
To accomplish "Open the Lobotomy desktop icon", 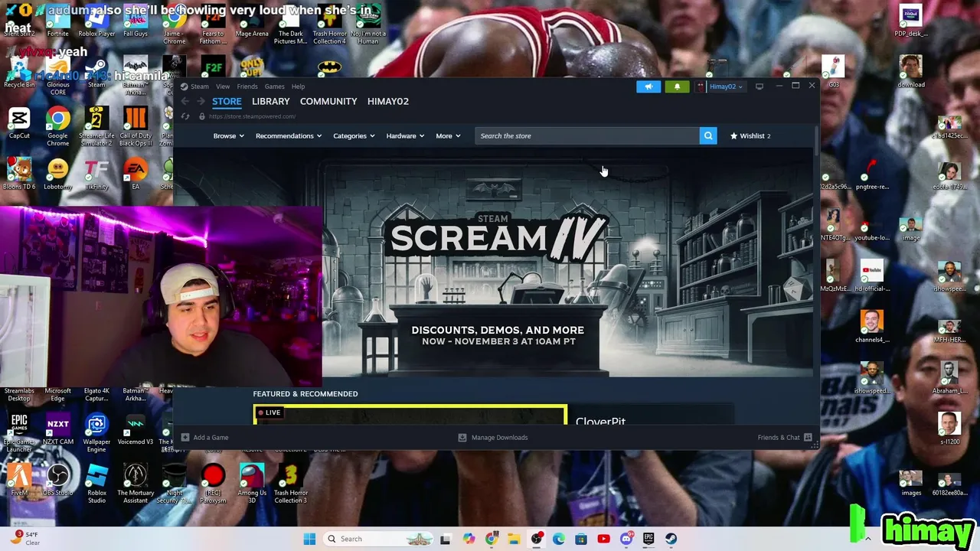I will click(x=57, y=174).
